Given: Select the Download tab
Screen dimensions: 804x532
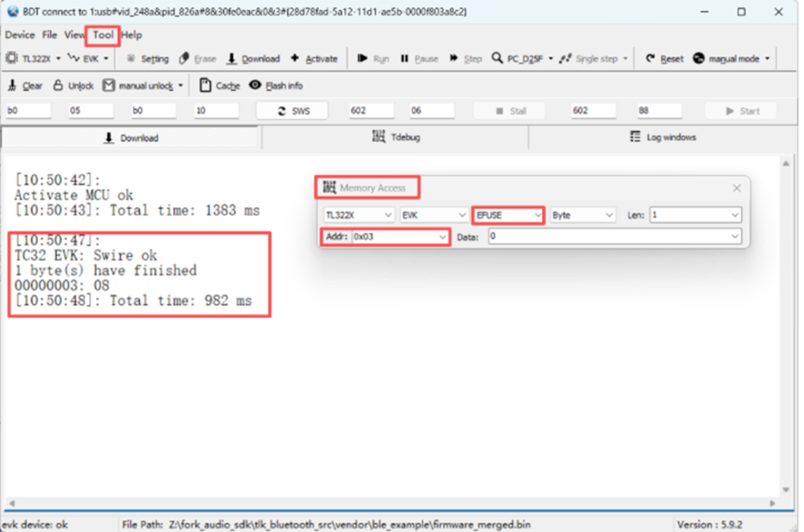Looking at the screenshot, I should click(x=131, y=138).
